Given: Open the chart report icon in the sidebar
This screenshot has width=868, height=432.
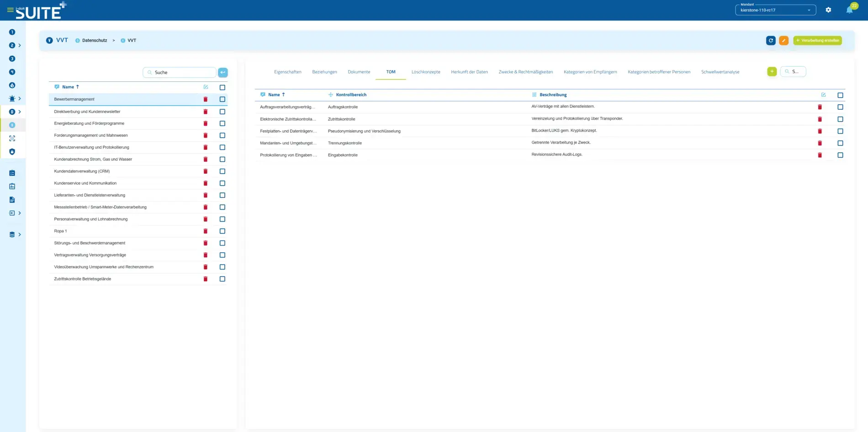Looking at the screenshot, I should coord(12,186).
